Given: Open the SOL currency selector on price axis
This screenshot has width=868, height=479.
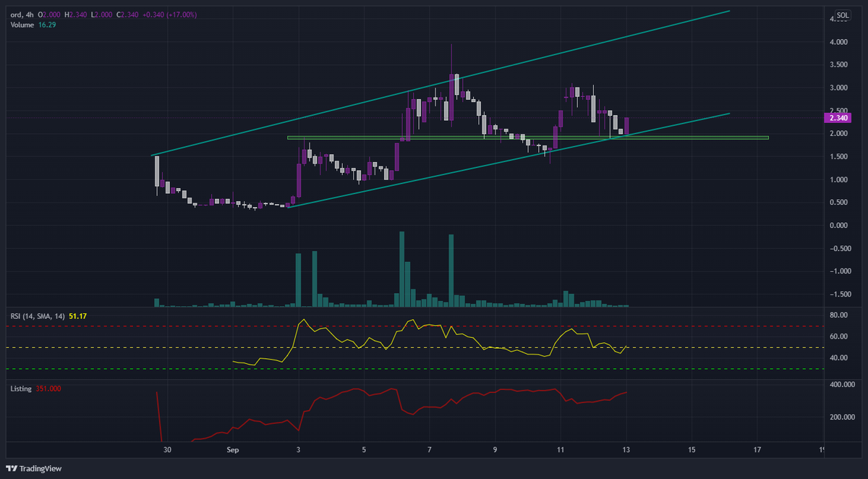Looking at the screenshot, I should (843, 14).
